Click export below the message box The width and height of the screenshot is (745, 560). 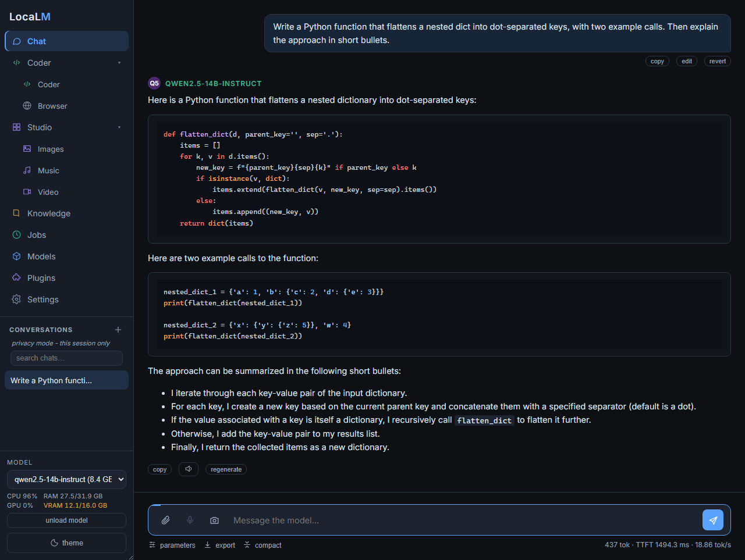pyautogui.click(x=219, y=545)
